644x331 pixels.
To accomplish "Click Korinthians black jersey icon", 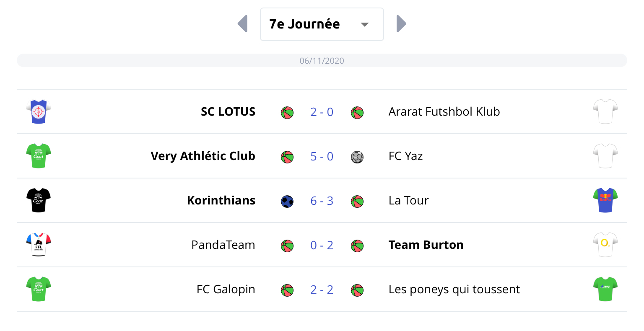I will pos(39,200).
